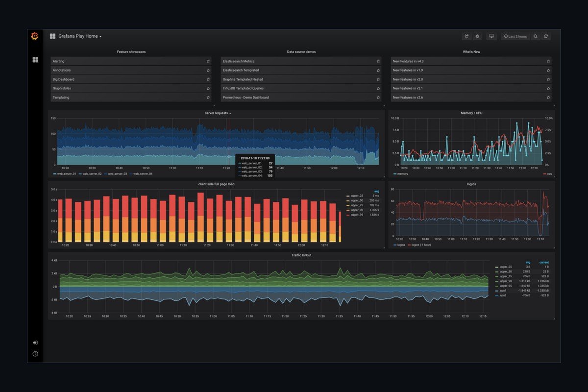Zoom out time range with magnifier icon
This screenshot has width=588, height=392.
[x=536, y=36]
